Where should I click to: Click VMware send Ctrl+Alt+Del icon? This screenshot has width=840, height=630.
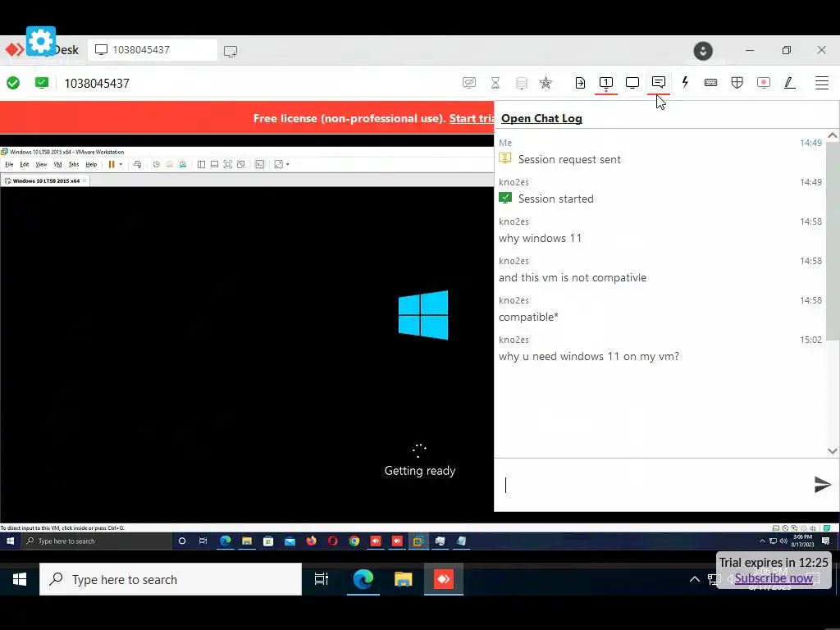click(x=138, y=164)
